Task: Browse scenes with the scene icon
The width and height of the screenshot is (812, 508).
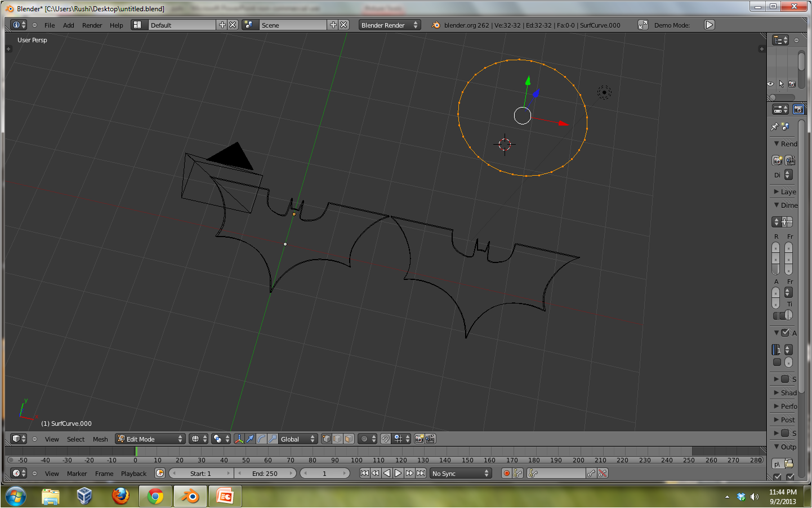Action: click(249, 25)
